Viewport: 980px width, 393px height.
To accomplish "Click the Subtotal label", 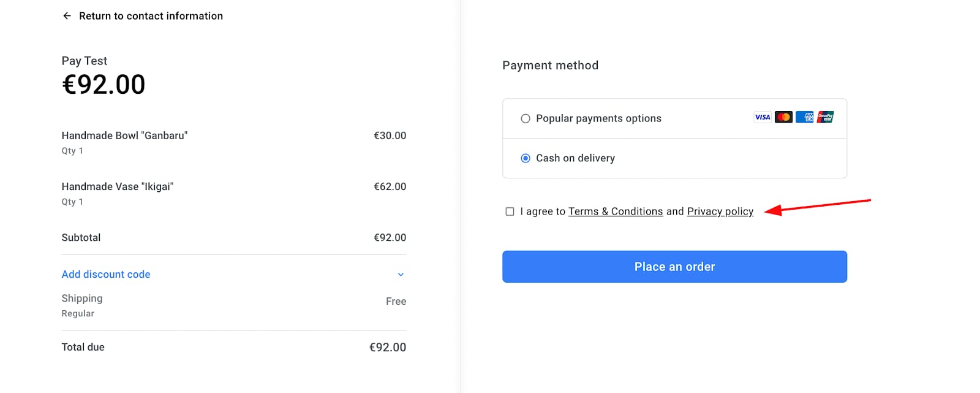I will point(81,237).
